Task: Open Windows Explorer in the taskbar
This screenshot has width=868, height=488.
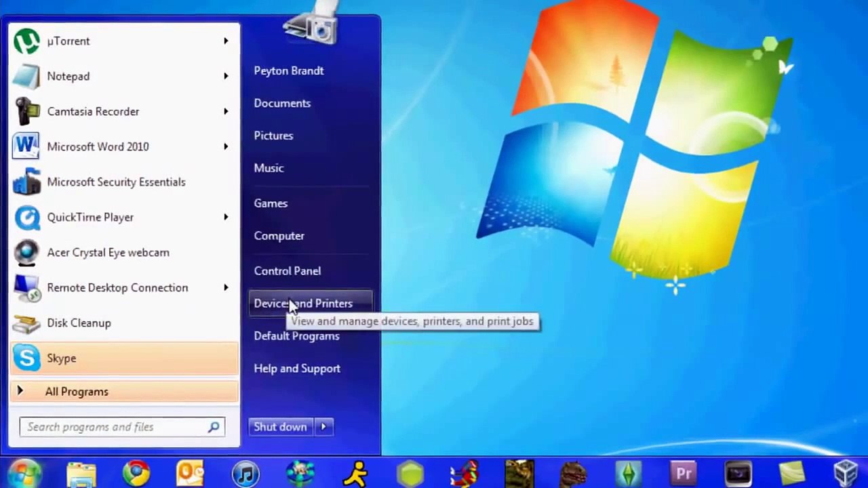Action: click(81, 473)
